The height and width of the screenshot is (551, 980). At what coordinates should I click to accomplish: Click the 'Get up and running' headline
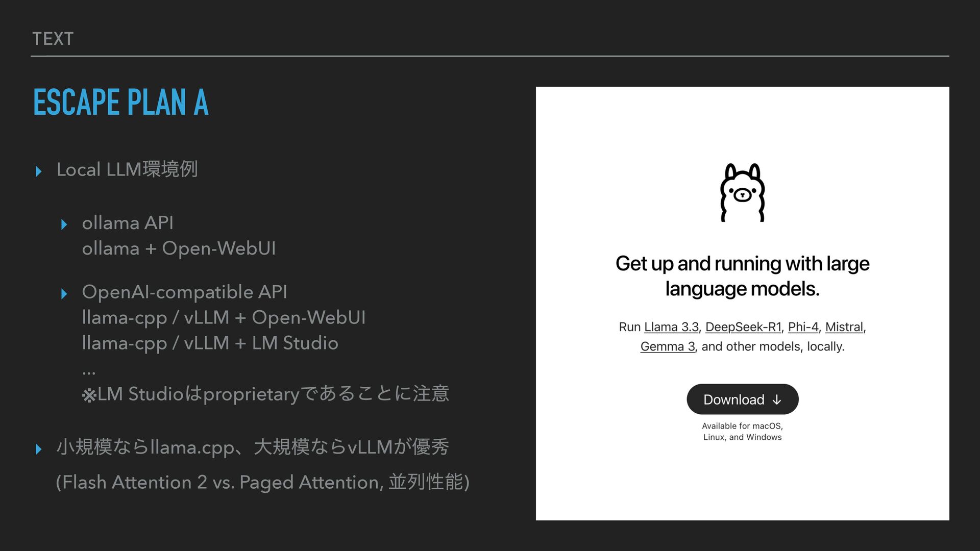[x=742, y=276]
